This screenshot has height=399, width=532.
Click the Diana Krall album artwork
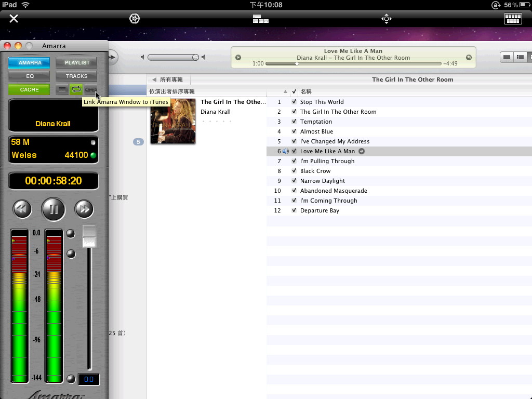coord(173,121)
